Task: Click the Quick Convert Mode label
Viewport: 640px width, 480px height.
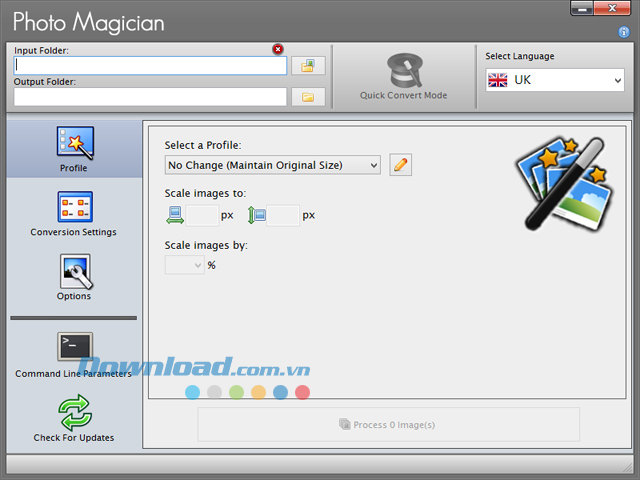Action: click(403, 96)
